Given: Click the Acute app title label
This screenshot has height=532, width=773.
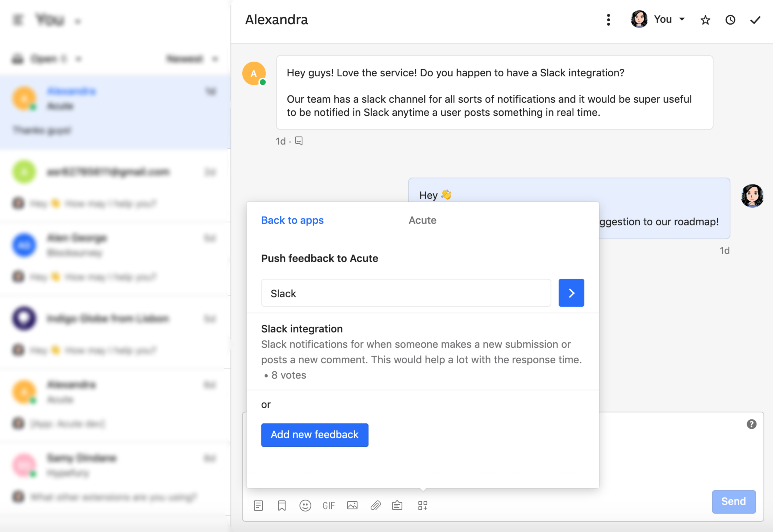Looking at the screenshot, I should (422, 220).
